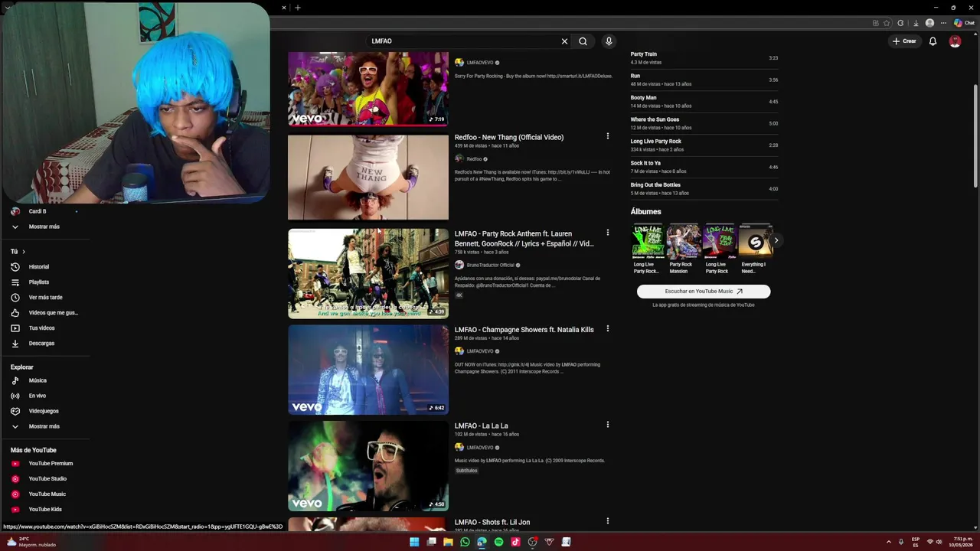
Task: Open the BrunoTraductor Official channel link
Action: click(490, 266)
